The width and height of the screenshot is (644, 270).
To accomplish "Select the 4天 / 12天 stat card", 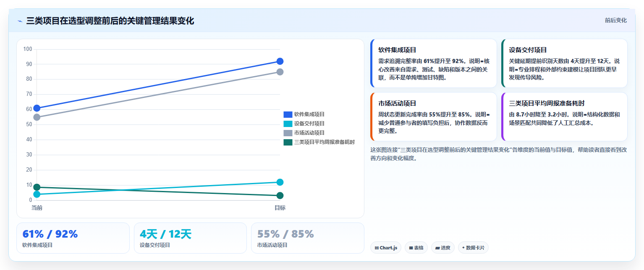I will click(x=190, y=238).
